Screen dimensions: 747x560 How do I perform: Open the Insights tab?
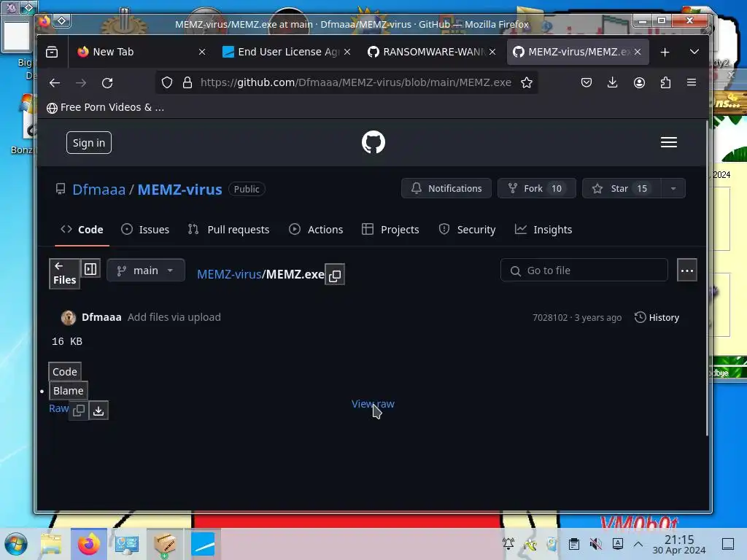[543, 230]
